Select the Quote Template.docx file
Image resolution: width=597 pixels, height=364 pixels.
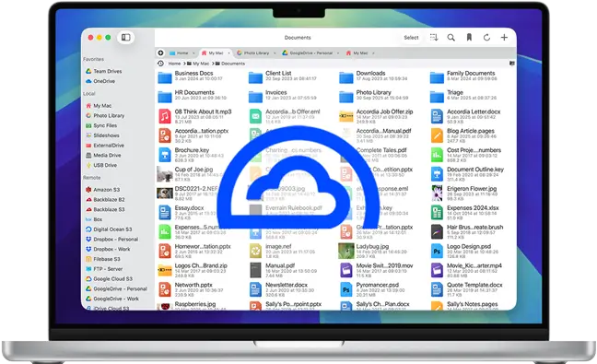point(466,289)
